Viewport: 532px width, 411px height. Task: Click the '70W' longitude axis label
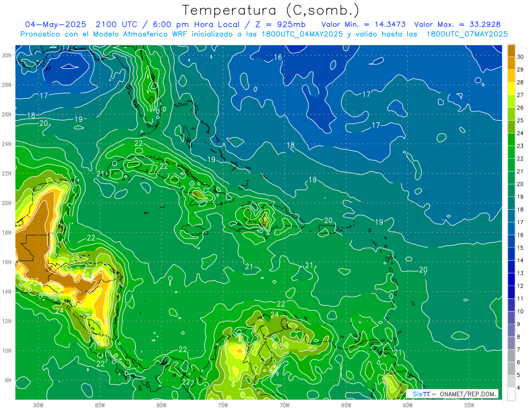tap(285, 405)
